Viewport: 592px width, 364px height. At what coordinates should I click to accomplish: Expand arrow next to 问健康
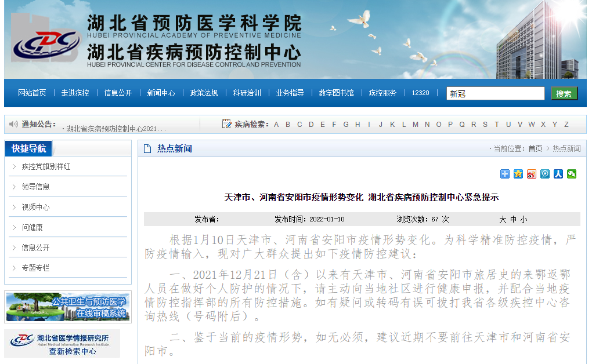[x=14, y=227]
